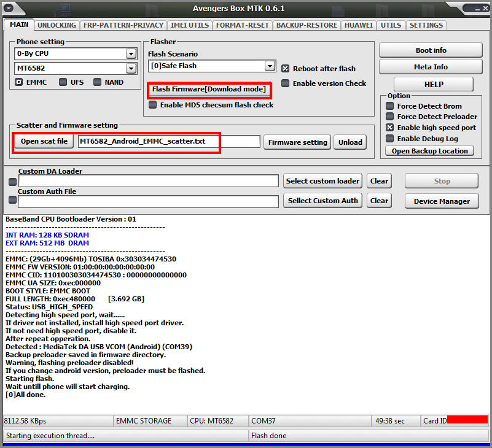
Task: Select the NAND storage option
Action: (97, 82)
